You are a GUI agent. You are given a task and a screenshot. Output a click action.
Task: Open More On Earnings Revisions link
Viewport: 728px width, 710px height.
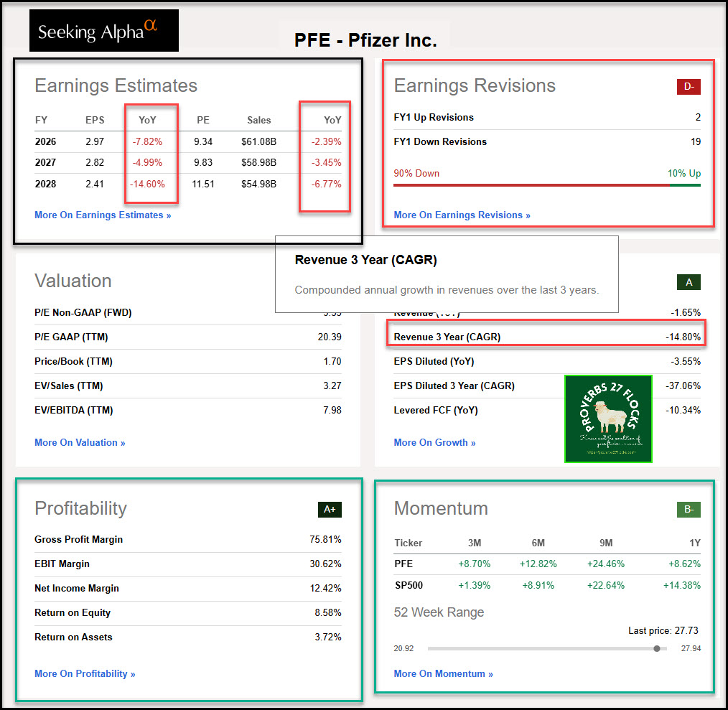point(462,215)
